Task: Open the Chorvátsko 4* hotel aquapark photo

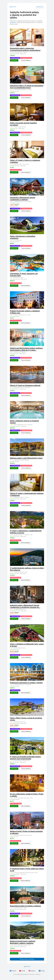Action: point(27,263)
